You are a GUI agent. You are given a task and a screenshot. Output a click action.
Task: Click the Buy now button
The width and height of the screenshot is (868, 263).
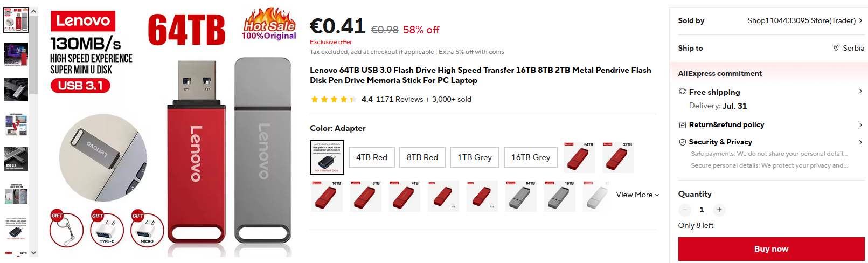(771, 249)
